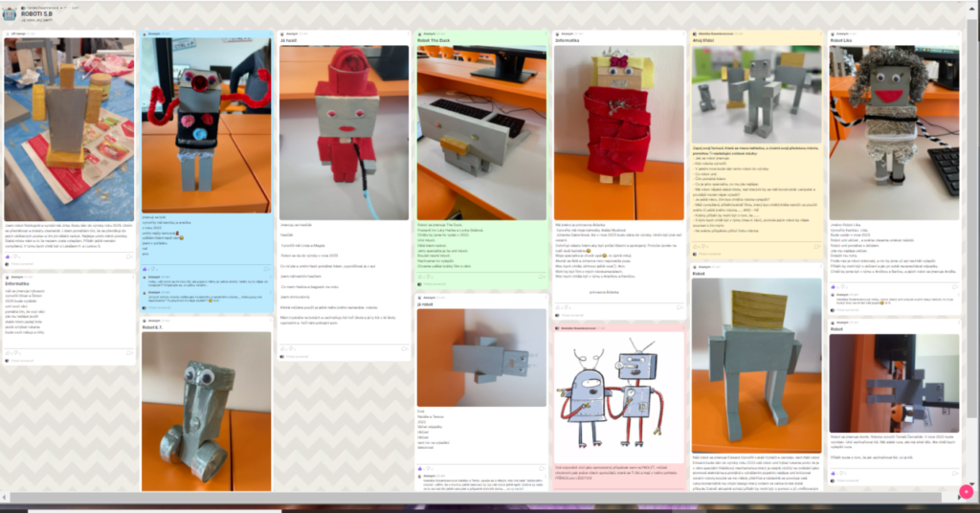Open the 'já robot' grey robot photo
The image size is (980, 513).
point(481,357)
